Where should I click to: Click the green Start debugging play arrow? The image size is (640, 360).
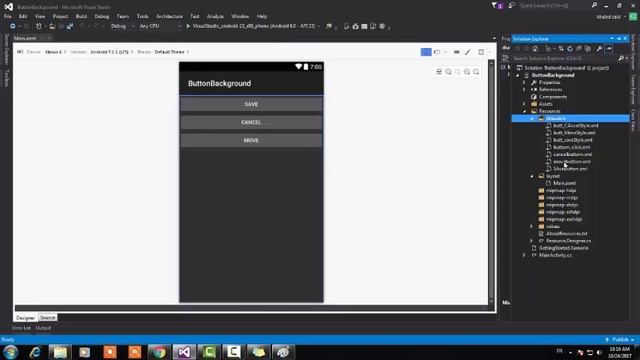click(x=188, y=26)
